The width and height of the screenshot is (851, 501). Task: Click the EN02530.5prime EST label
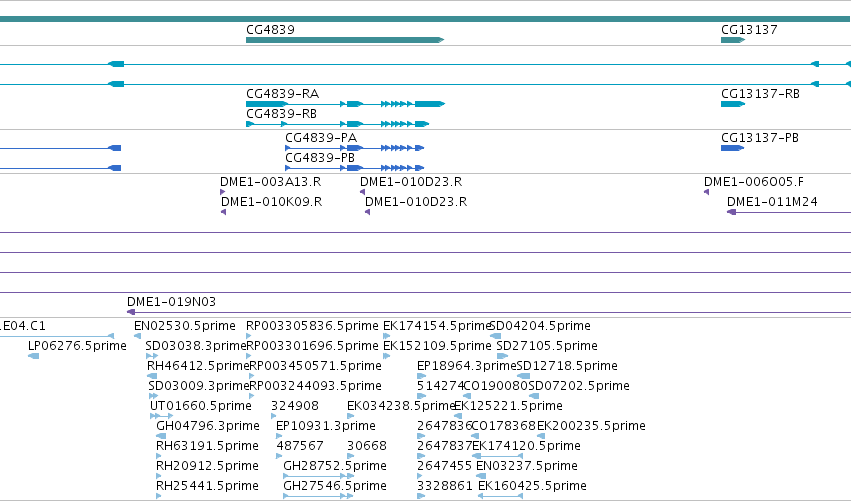tap(185, 326)
